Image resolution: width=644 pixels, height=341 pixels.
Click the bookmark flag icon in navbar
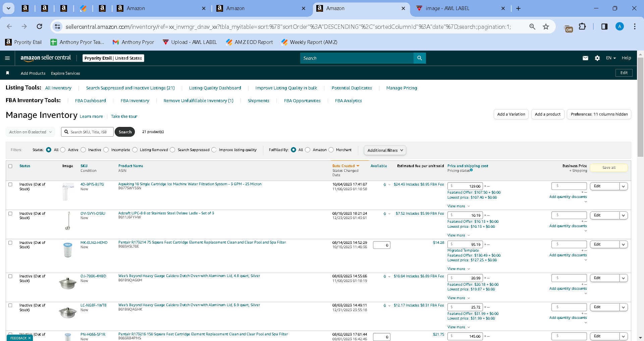tap(7, 73)
